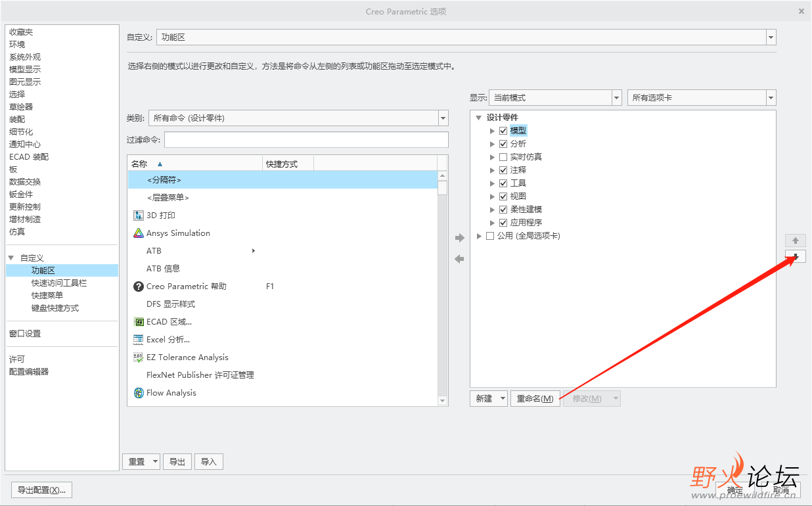Click the Creo Parametric 帮助 question icon
The width and height of the screenshot is (812, 506).
coord(139,286)
